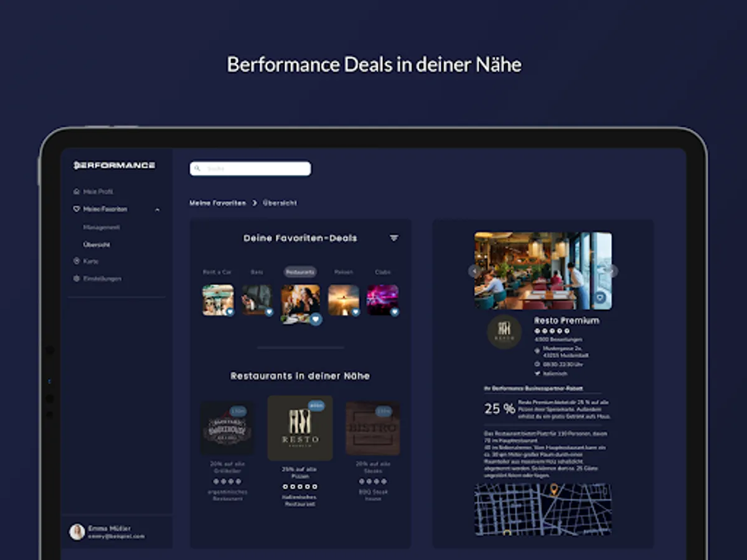The width and height of the screenshot is (747, 560).
Task: Click the Bewertungen count text
Action: click(558, 340)
